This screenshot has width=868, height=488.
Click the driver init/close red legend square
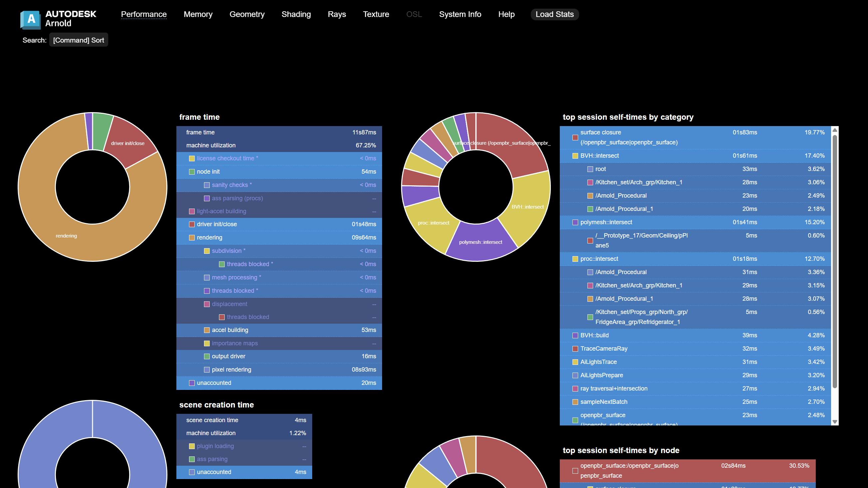[192, 224]
